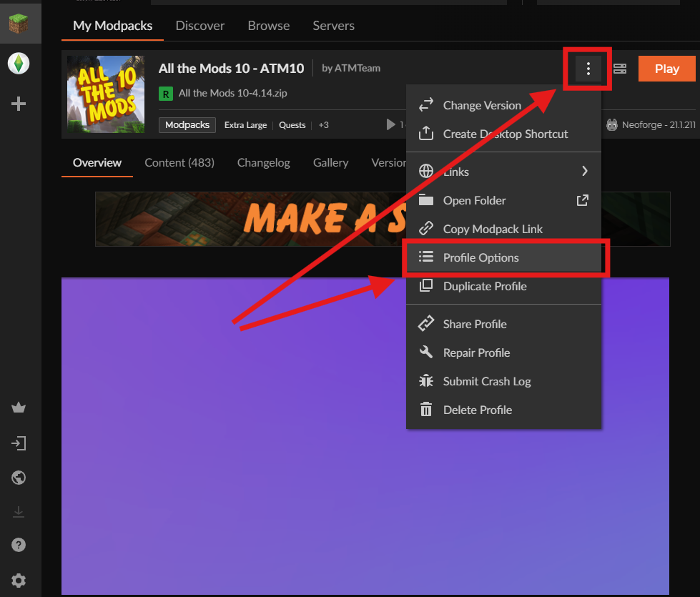The image size is (700, 597).
Task: Select Delete Profile in context menu
Action: tap(477, 410)
